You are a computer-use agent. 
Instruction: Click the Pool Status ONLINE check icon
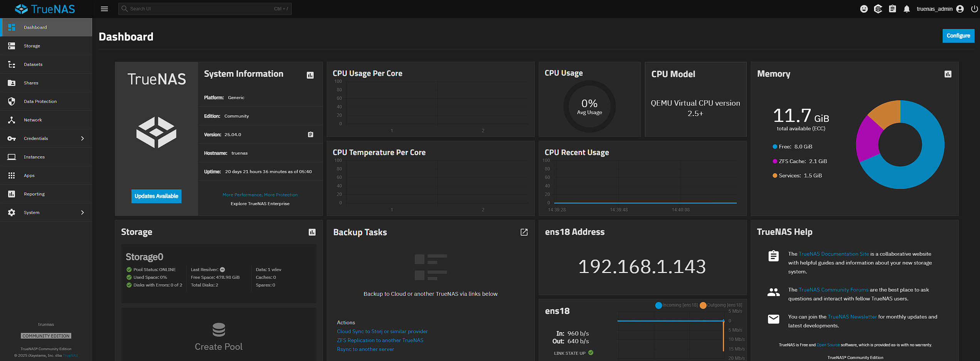tap(129, 270)
